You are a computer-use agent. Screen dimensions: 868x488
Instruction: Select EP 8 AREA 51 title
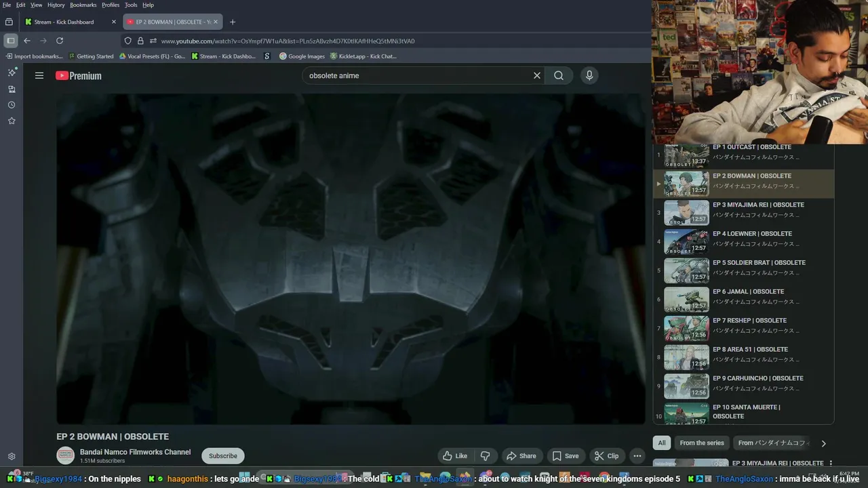click(x=751, y=350)
